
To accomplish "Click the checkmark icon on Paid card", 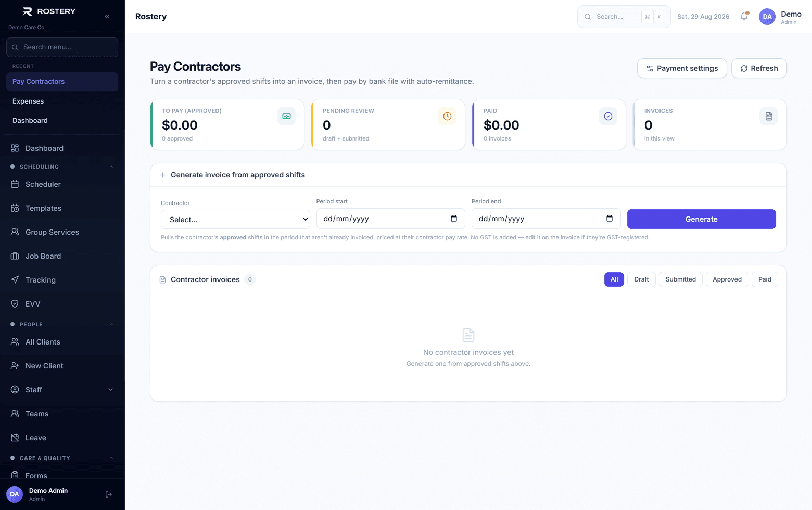I will tap(608, 116).
